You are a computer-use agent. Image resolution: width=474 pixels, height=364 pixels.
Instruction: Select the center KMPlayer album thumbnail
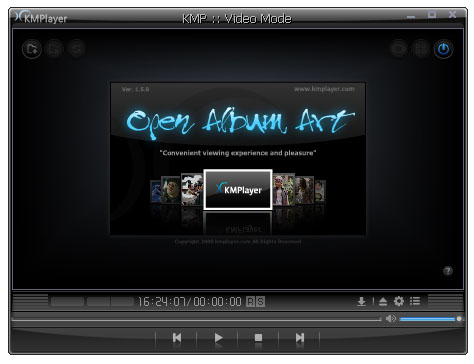coord(238,190)
